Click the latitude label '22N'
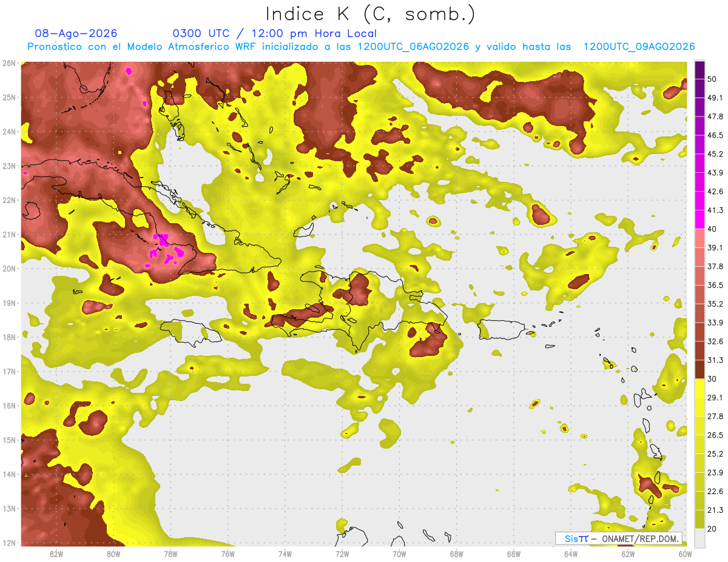This screenshot has height=562, width=728. point(9,200)
